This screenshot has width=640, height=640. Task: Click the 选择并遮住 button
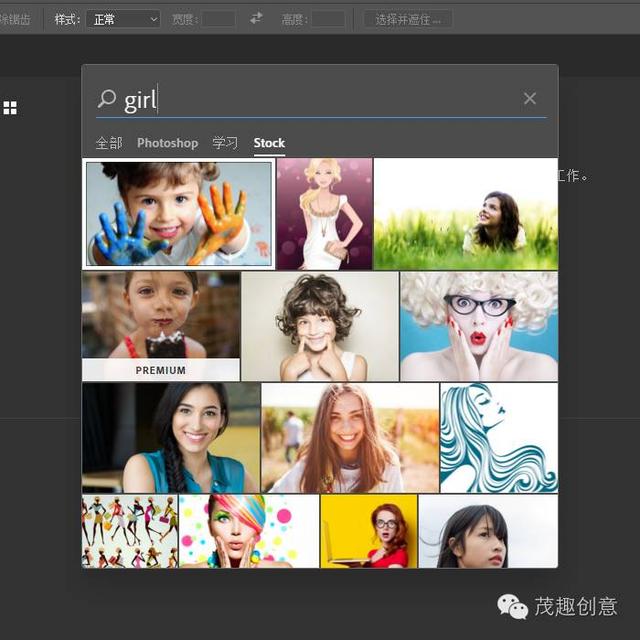click(408, 19)
